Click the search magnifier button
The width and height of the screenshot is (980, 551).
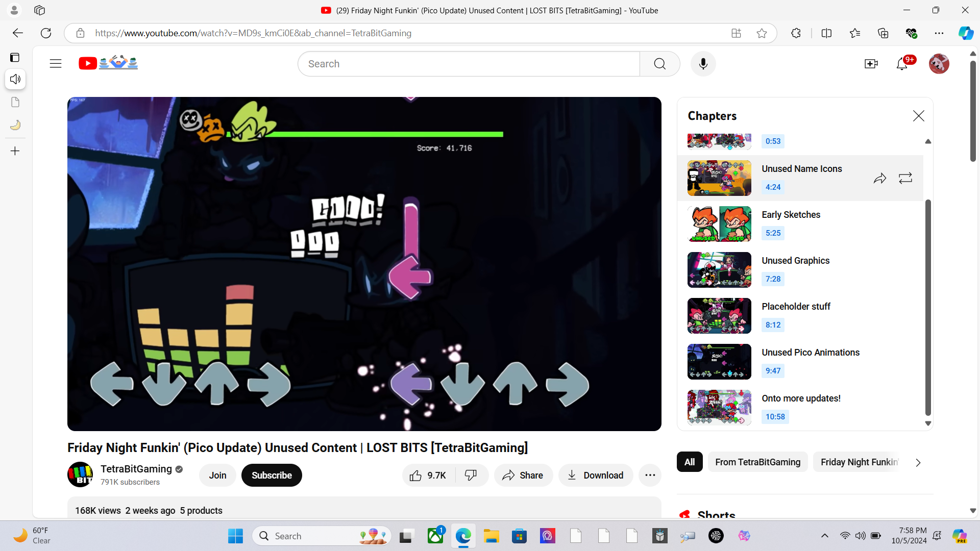659,64
